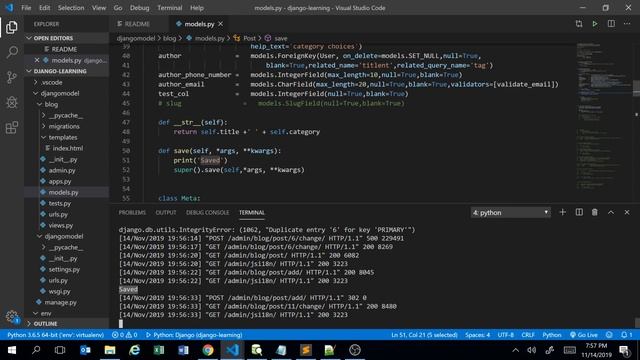Change indentation Spaces: 4
The image size is (640, 360).
[478, 335]
